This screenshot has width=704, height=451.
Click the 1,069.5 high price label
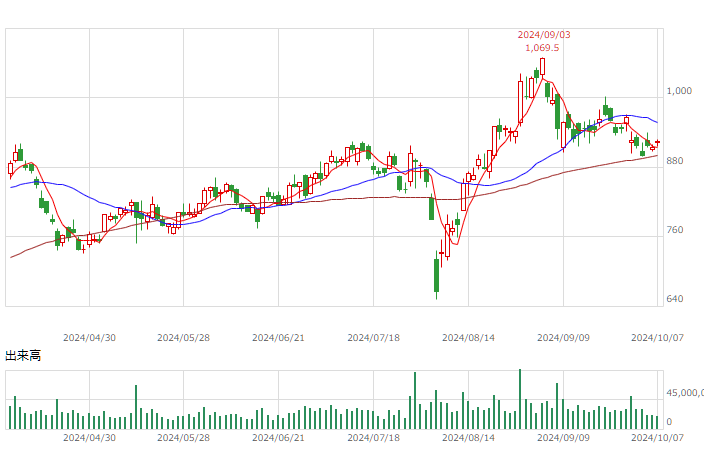[542, 48]
